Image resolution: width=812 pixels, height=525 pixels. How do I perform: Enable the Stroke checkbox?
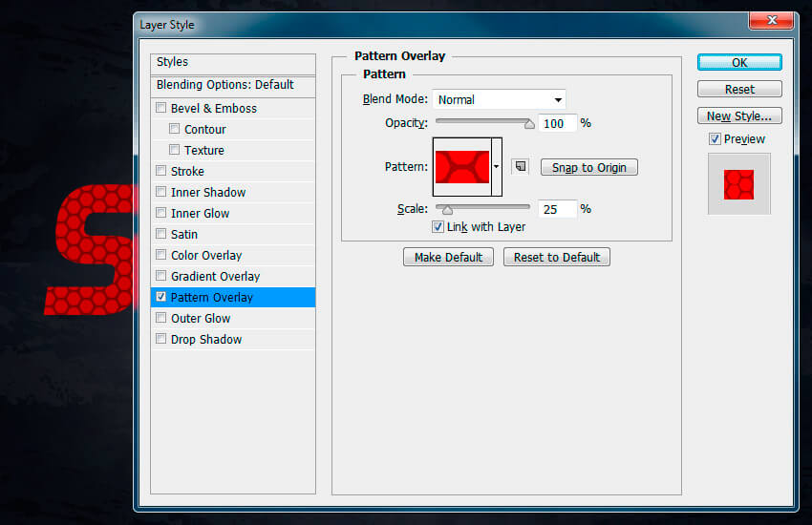[161, 170]
